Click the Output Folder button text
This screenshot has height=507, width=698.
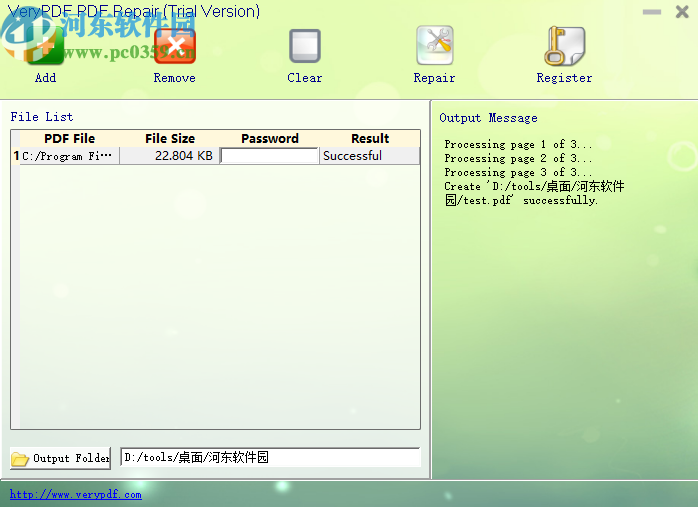coord(71,458)
